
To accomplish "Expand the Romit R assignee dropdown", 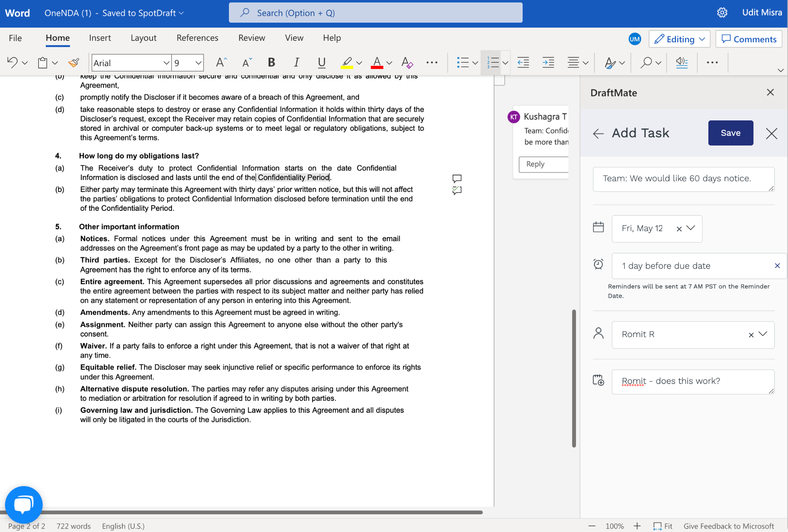I will 763,334.
